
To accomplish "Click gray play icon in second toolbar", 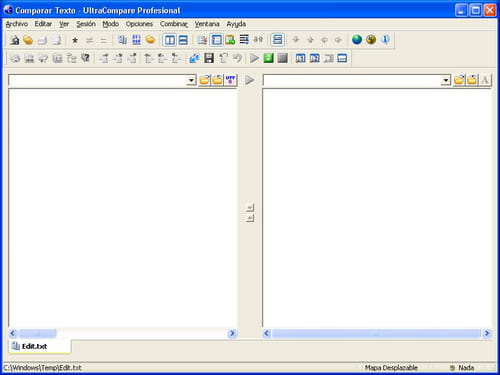I will click(x=254, y=58).
